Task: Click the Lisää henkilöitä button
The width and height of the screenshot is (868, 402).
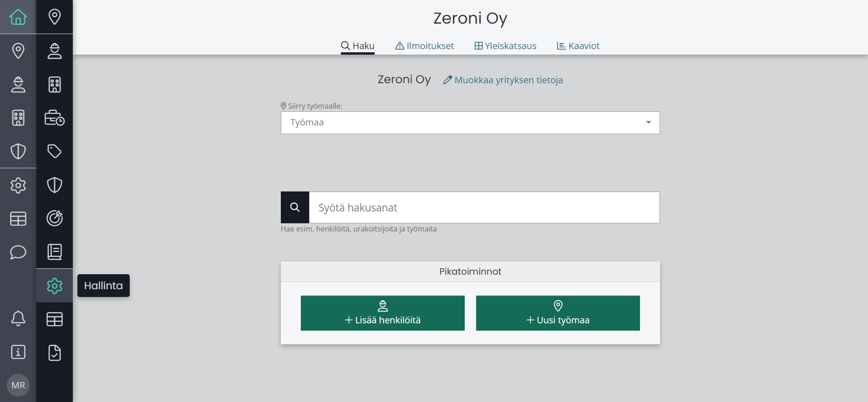Action: click(x=383, y=313)
